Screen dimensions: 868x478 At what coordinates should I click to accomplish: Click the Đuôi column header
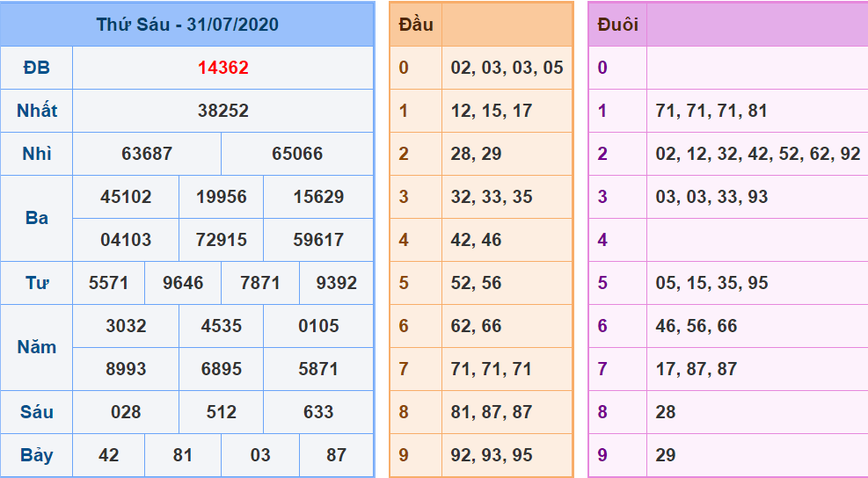(x=617, y=25)
